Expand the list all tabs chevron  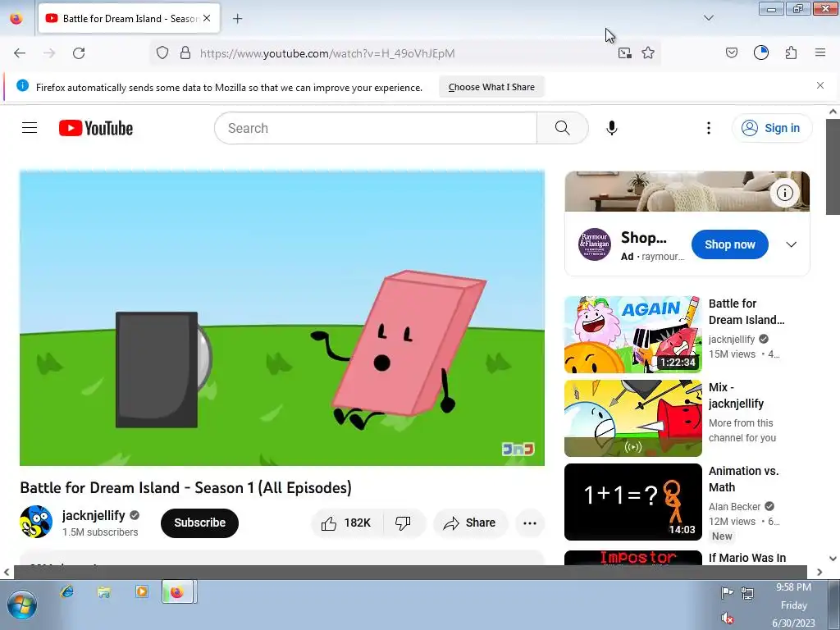pyautogui.click(x=709, y=18)
